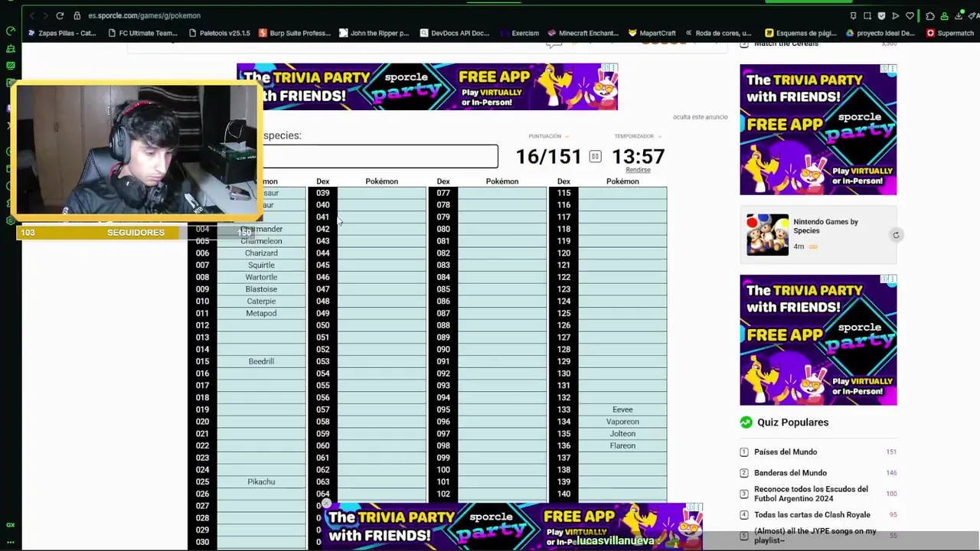Screen dimensions: 980x551
Task: Open the DevDocs API Doc... bookmark
Action: coord(454,33)
